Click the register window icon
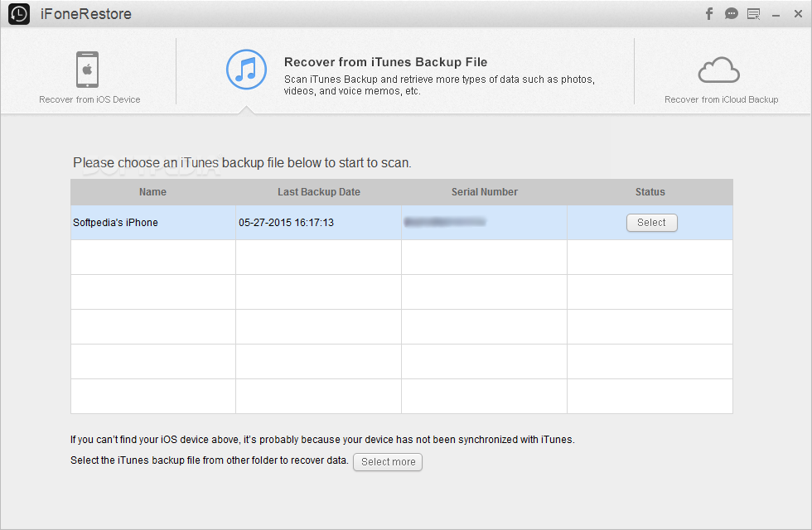The width and height of the screenshot is (812, 530). point(753,14)
